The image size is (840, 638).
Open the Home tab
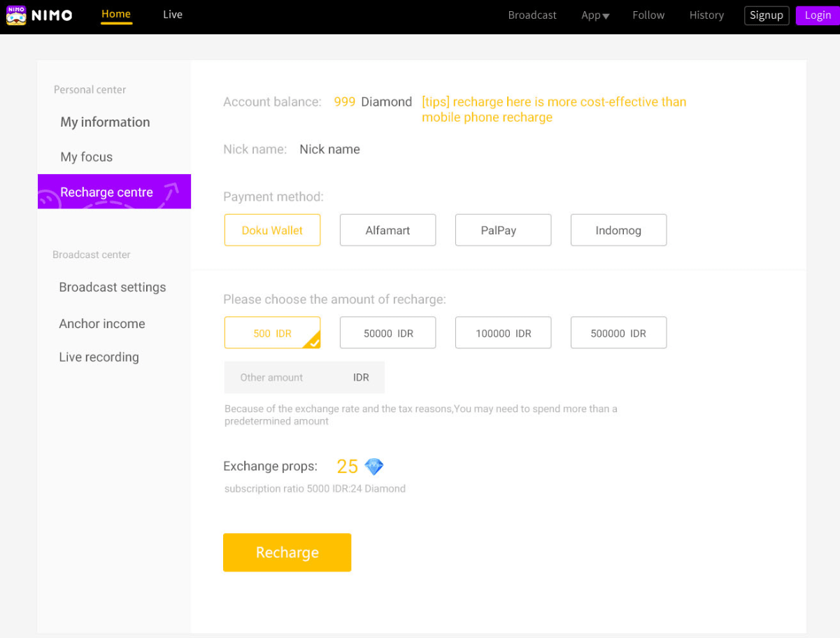pyautogui.click(x=116, y=15)
